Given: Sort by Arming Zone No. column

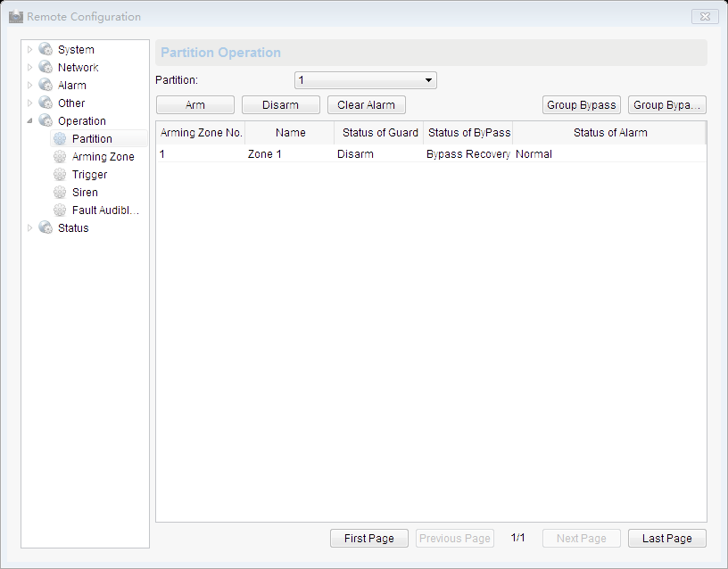Looking at the screenshot, I should [201, 133].
